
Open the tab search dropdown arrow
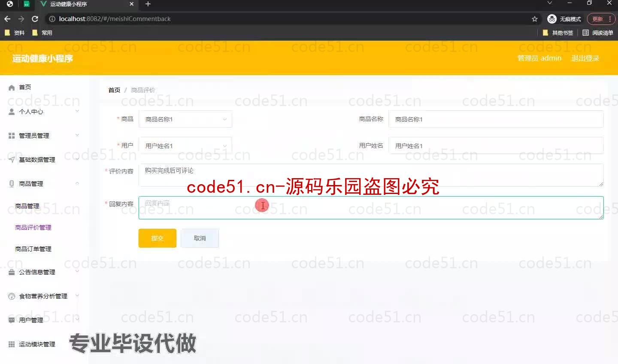[x=550, y=3]
